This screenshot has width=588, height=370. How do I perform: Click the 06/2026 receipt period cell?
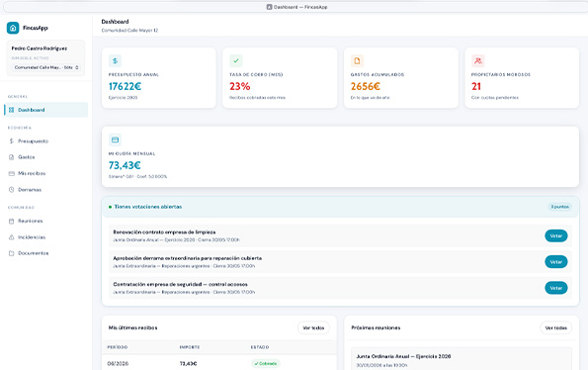click(118, 364)
